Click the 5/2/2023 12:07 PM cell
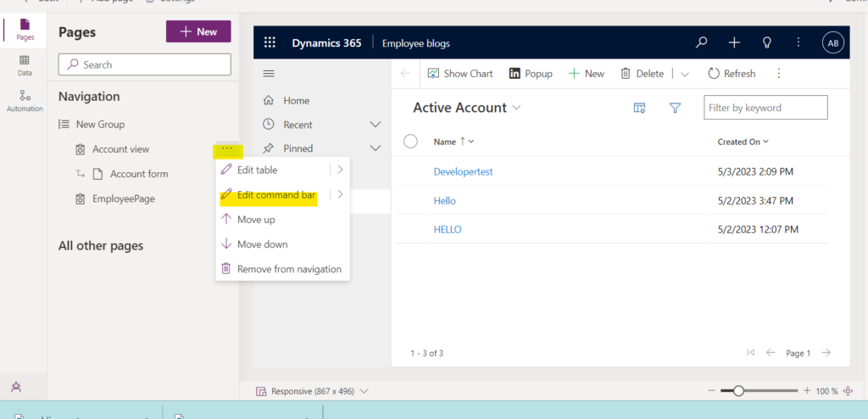The width and height of the screenshot is (868, 419). 758,230
